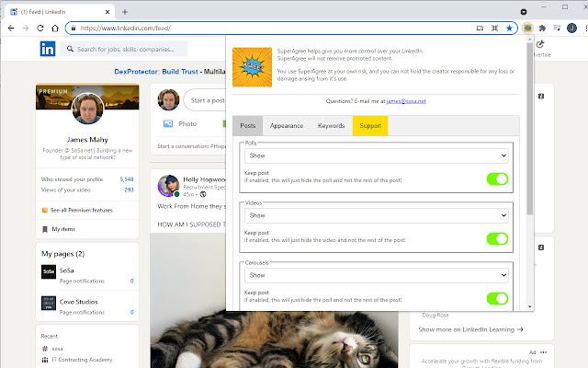Click the Chrome profile avatar
Image resolution: width=588 pixels, height=368 pixels.
tap(571, 29)
